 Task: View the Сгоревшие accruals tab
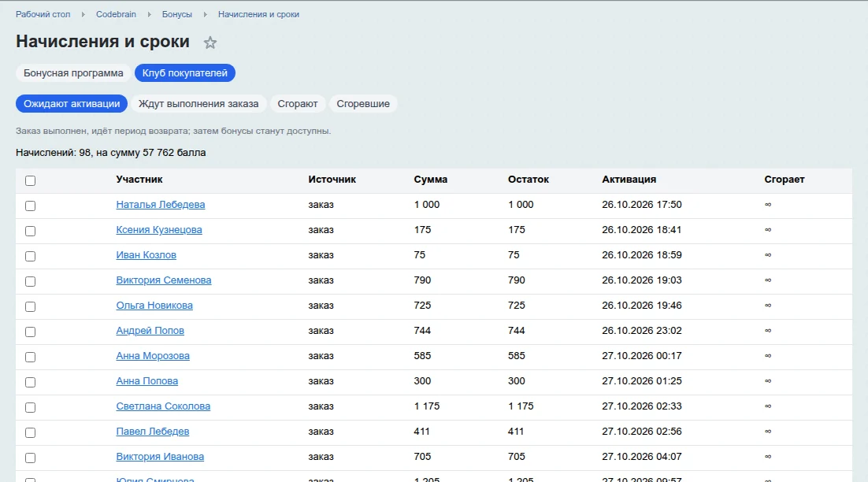[363, 103]
